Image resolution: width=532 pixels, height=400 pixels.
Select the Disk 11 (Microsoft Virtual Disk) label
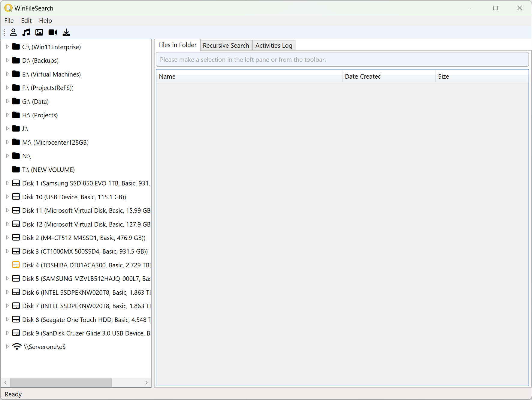point(86,210)
